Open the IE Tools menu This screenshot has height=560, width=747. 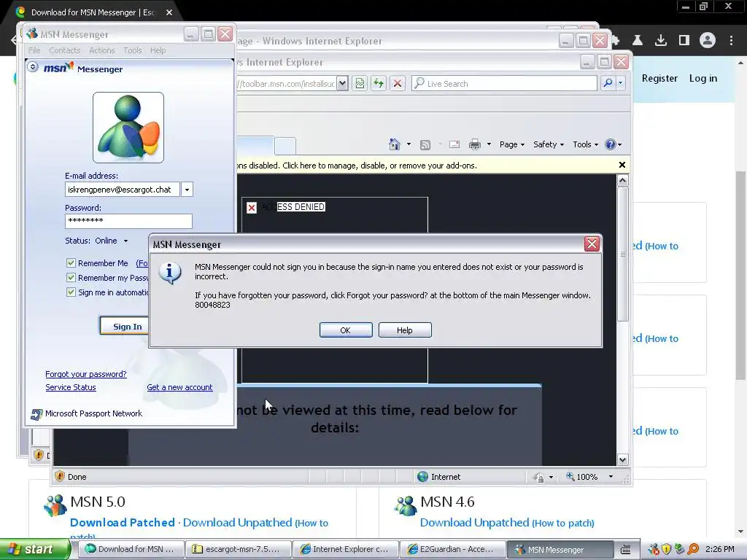point(585,144)
